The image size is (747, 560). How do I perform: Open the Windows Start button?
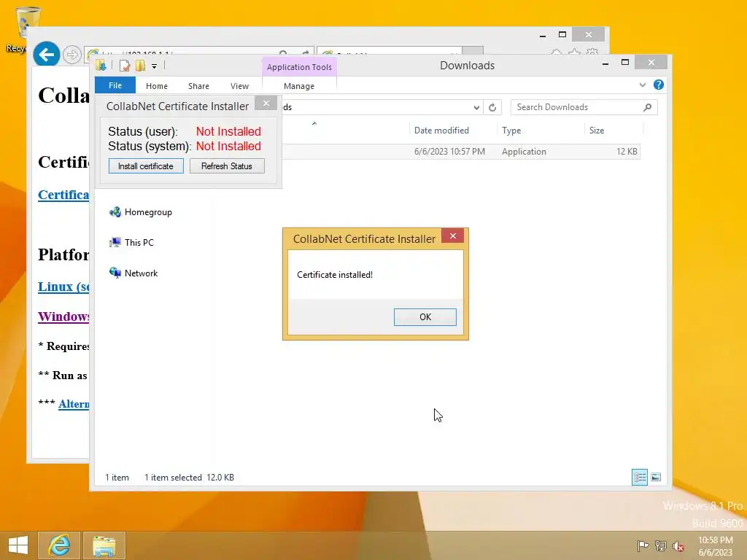[18, 545]
